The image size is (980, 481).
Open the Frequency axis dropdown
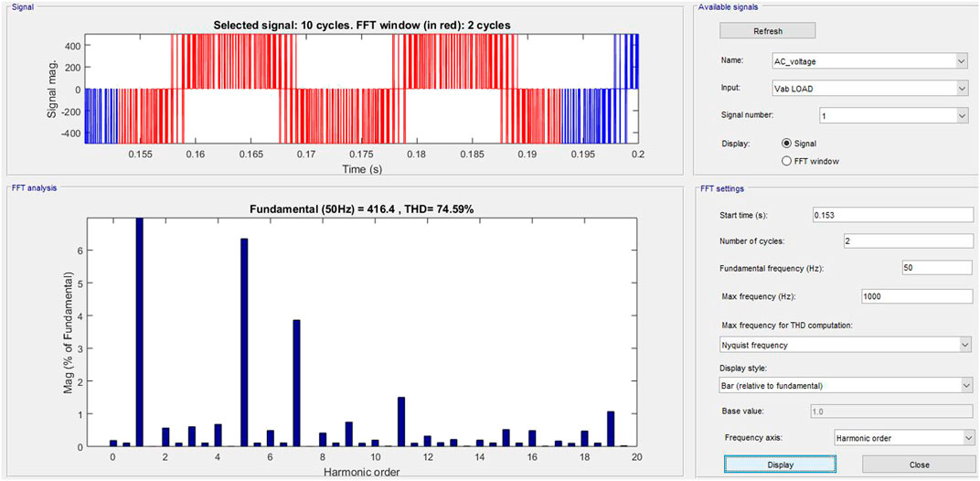[x=904, y=437]
